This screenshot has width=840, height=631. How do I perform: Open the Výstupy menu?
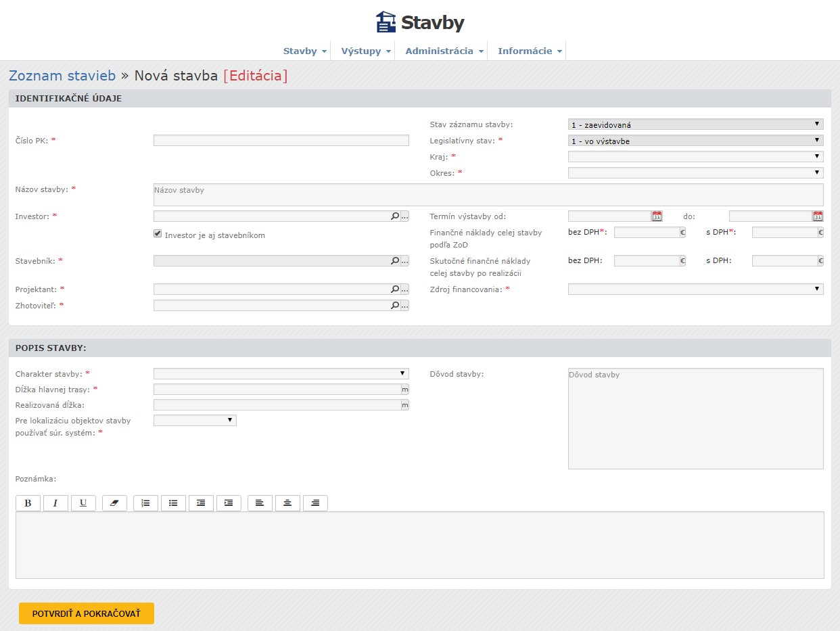point(365,51)
